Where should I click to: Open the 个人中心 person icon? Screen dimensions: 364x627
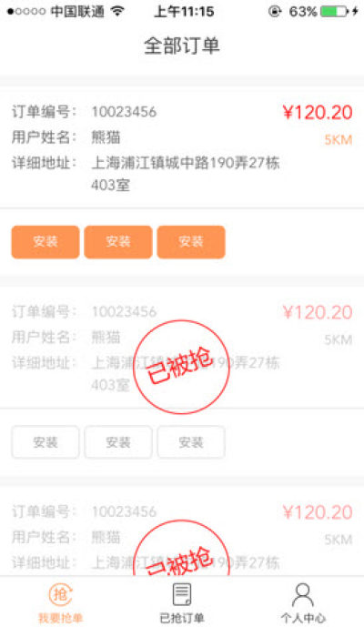(x=303, y=594)
